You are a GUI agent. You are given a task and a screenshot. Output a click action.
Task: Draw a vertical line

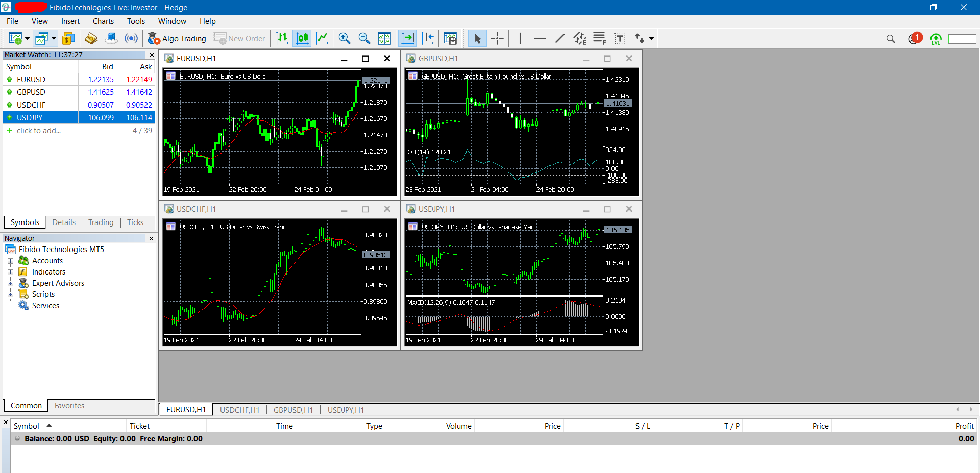(x=520, y=38)
